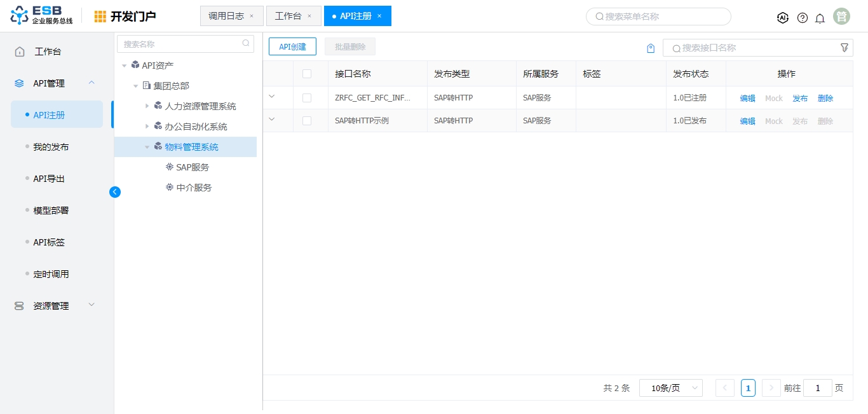The height and width of the screenshot is (414, 868).
Task: Click the API创建 button
Action: 292,46
